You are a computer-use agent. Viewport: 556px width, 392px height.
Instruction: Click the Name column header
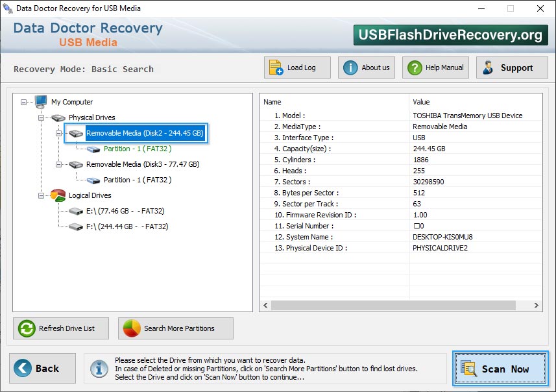(334, 102)
